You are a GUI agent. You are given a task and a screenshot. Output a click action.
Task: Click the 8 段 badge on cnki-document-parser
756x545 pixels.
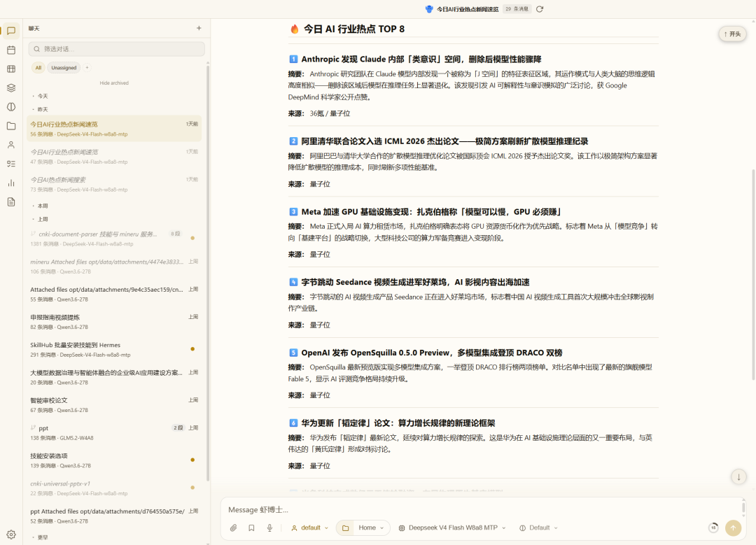(x=176, y=234)
